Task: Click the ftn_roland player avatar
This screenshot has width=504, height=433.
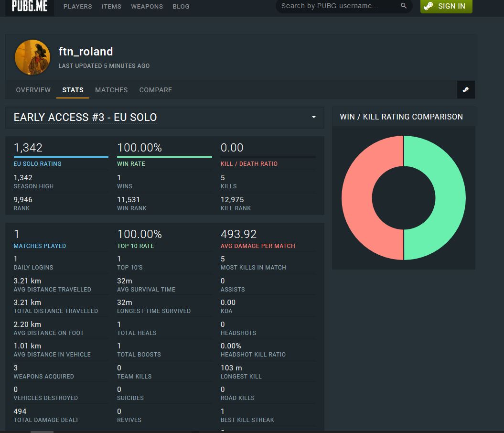Action: tap(32, 57)
